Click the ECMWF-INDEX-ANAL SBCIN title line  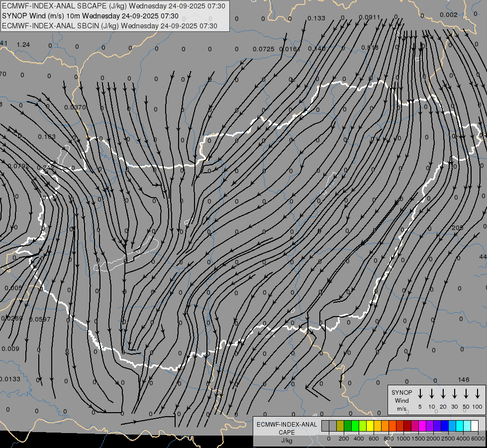click(109, 26)
